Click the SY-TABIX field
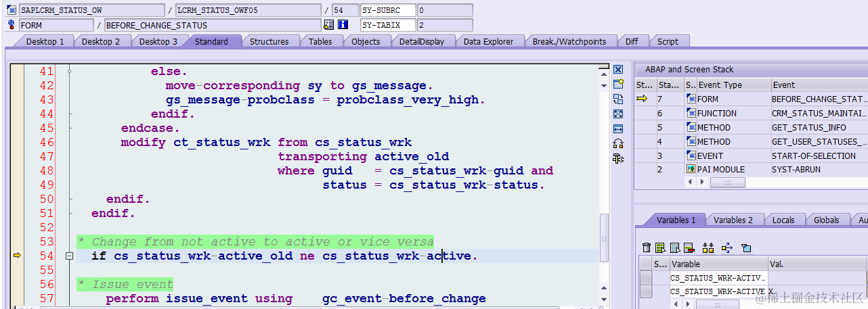 [x=388, y=25]
